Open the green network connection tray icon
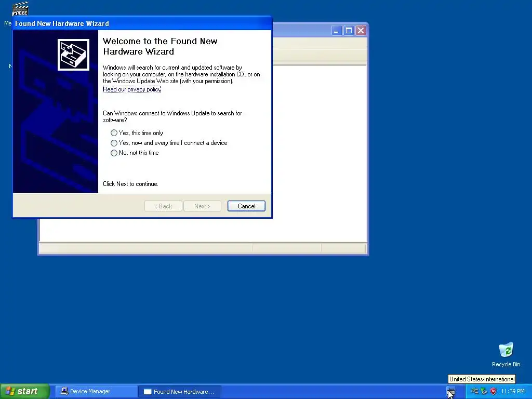 [x=484, y=391]
